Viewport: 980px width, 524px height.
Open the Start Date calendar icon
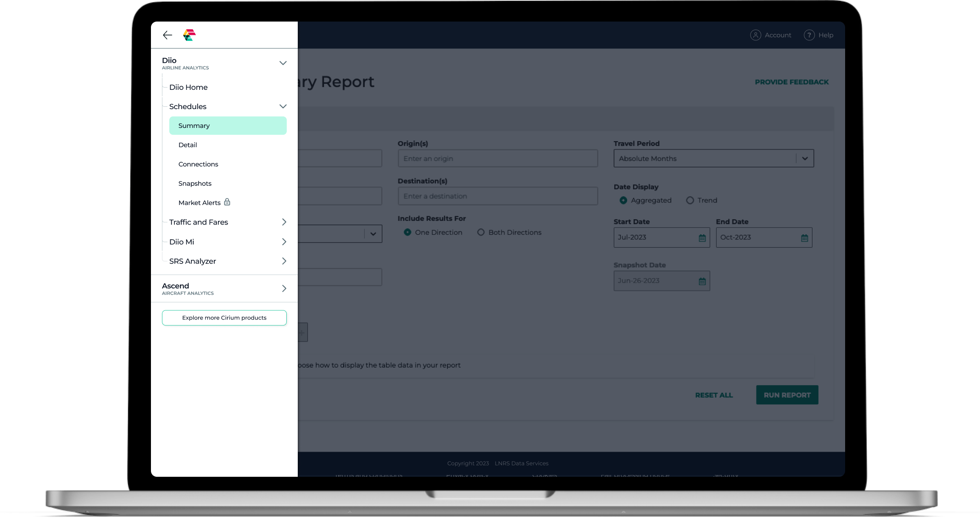point(702,238)
